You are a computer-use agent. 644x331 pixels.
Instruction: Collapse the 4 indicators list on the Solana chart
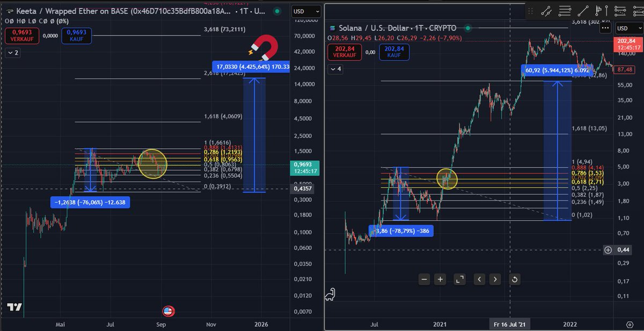335,69
